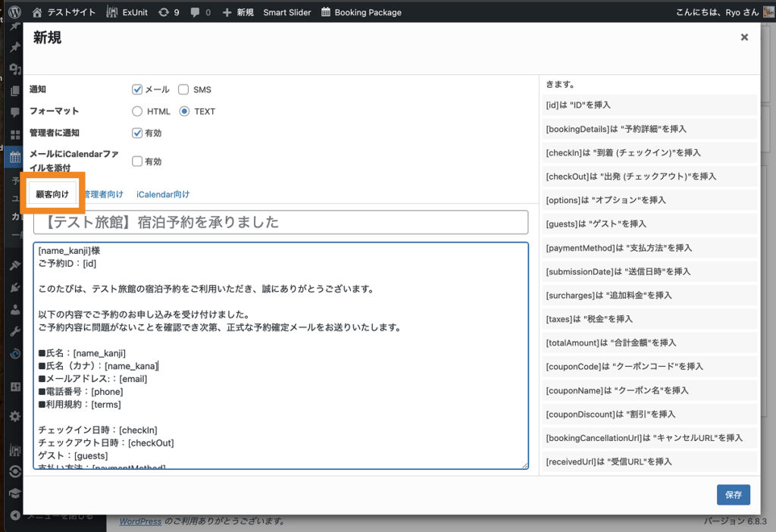Click the Ryo user avatar
The width and height of the screenshot is (776, 532).
click(768, 12)
